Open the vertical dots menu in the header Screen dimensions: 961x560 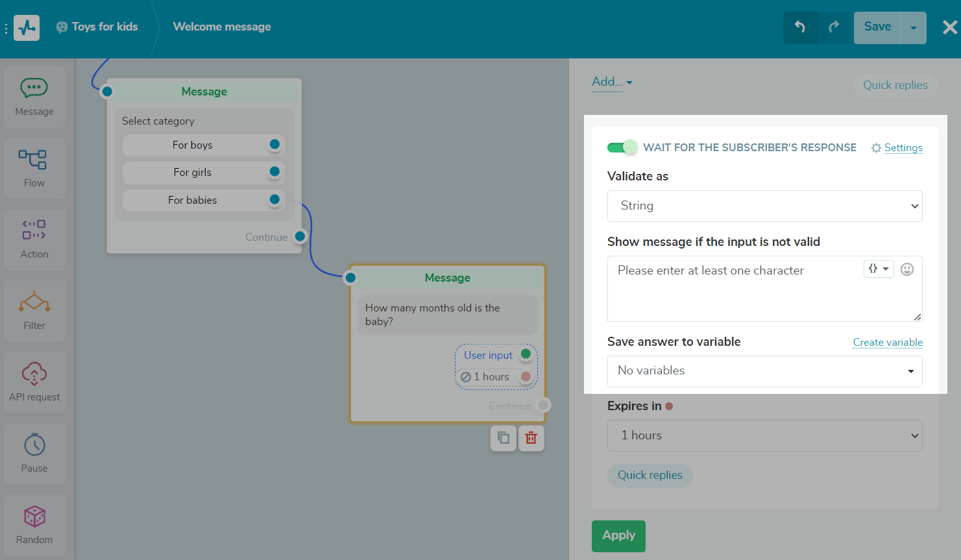6,29
